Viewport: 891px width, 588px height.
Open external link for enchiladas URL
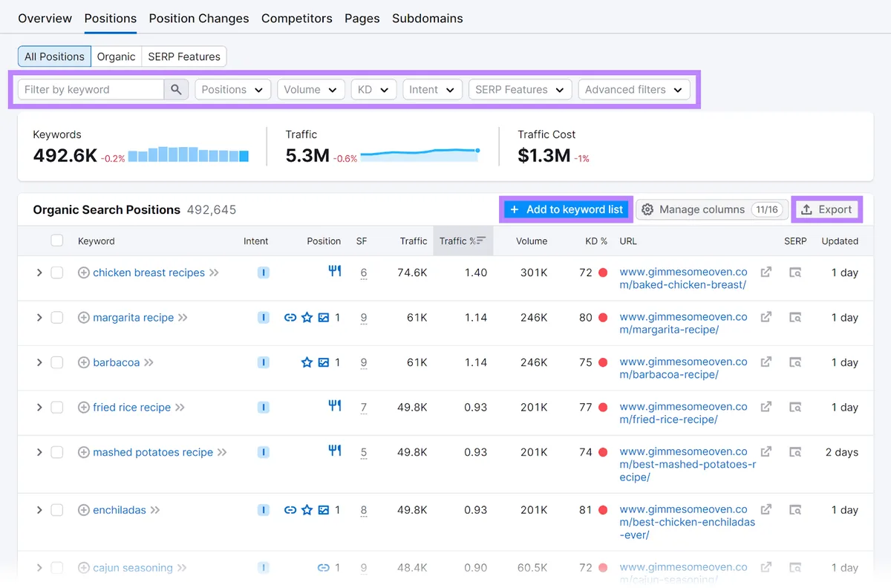[x=766, y=510]
